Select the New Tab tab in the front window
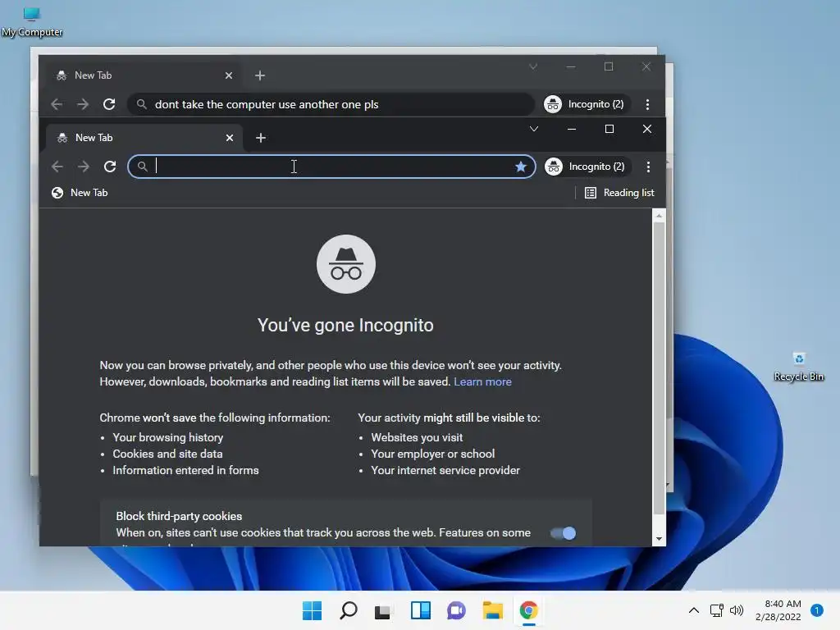Viewport: 840px width, 630px height. click(x=144, y=138)
